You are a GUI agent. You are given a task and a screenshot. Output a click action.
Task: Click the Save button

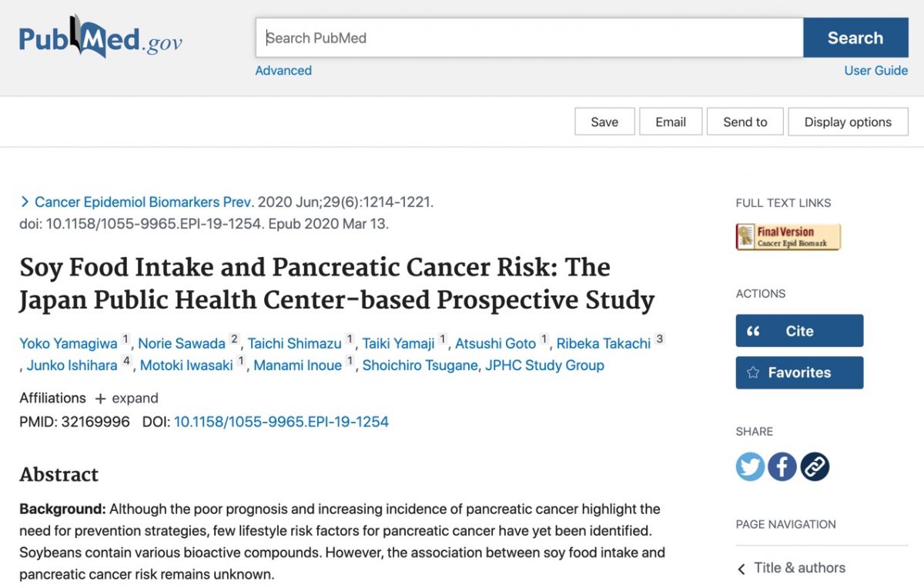coord(604,122)
